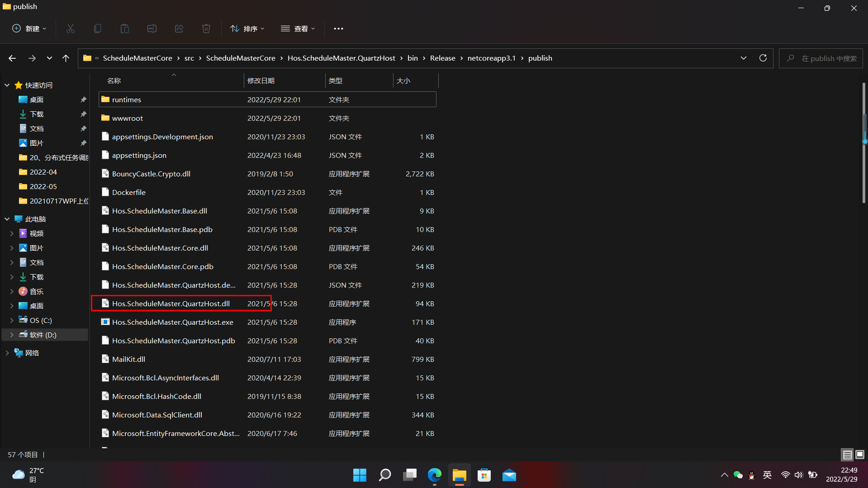Expand the 软件 (D:) drive node
Screen dimensions: 868x488
12,335
